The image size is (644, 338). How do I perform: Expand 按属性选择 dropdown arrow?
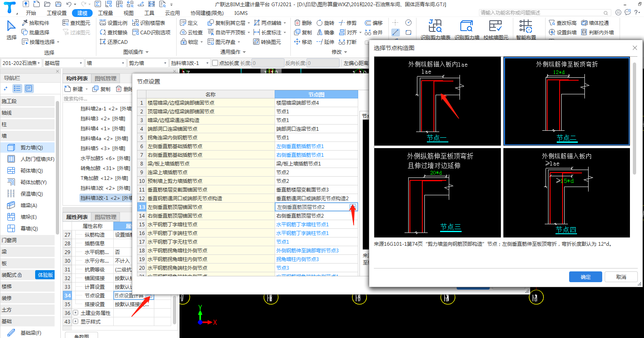pyautogui.click(x=58, y=42)
